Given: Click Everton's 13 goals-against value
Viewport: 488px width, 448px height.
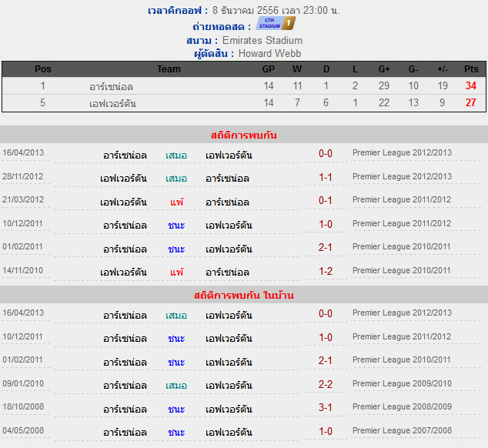Looking at the screenshot, I should click(x=413, y=102).
